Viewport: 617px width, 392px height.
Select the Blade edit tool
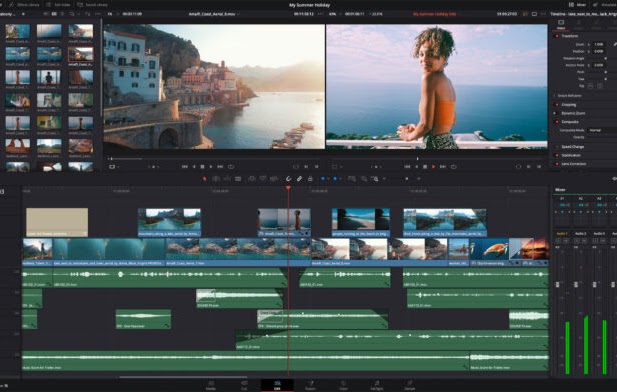(238, 179)
